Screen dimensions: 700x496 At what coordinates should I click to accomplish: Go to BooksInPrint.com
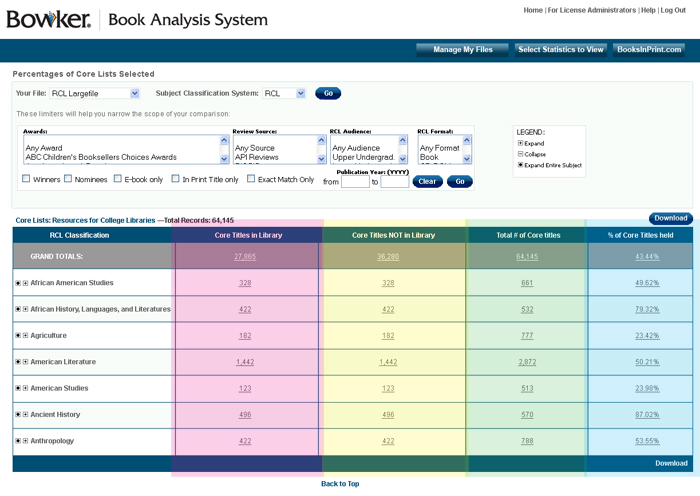click(649, 50)
